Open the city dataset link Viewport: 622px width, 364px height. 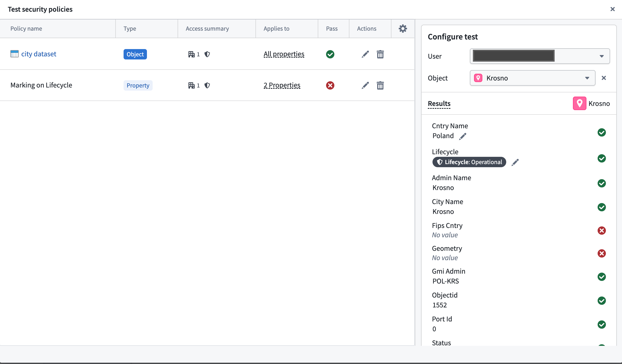pos(39,54)
